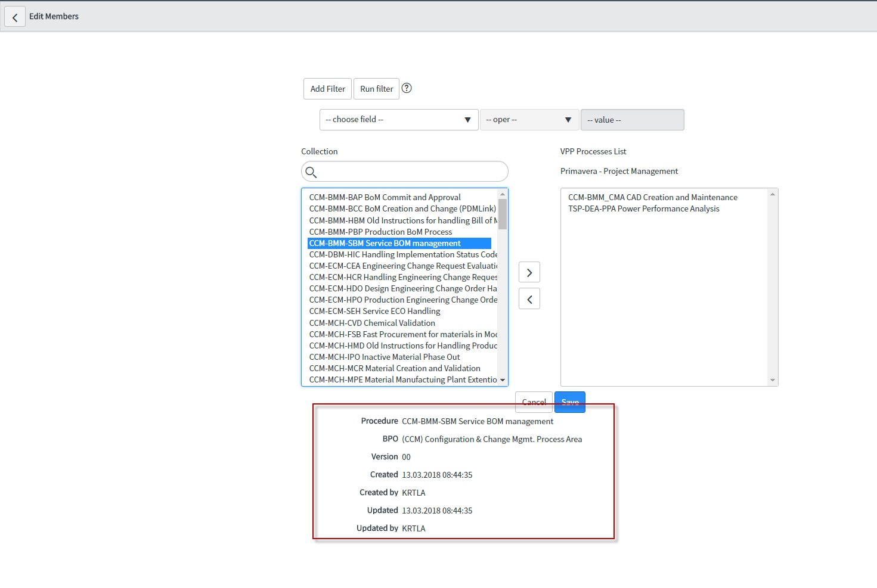Cancel the member editing
877x588 pixels.
(533, 402)
